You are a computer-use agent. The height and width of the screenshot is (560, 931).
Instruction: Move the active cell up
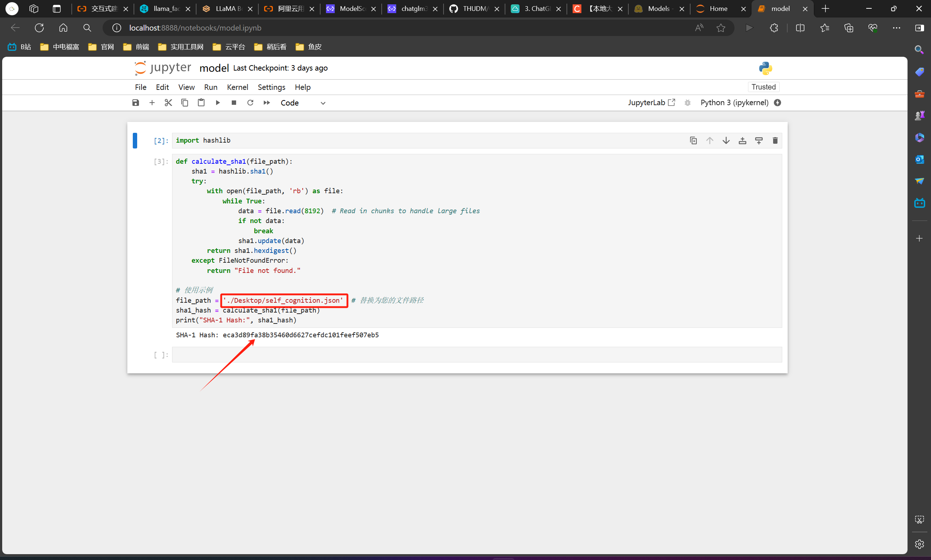pos(709,140)
